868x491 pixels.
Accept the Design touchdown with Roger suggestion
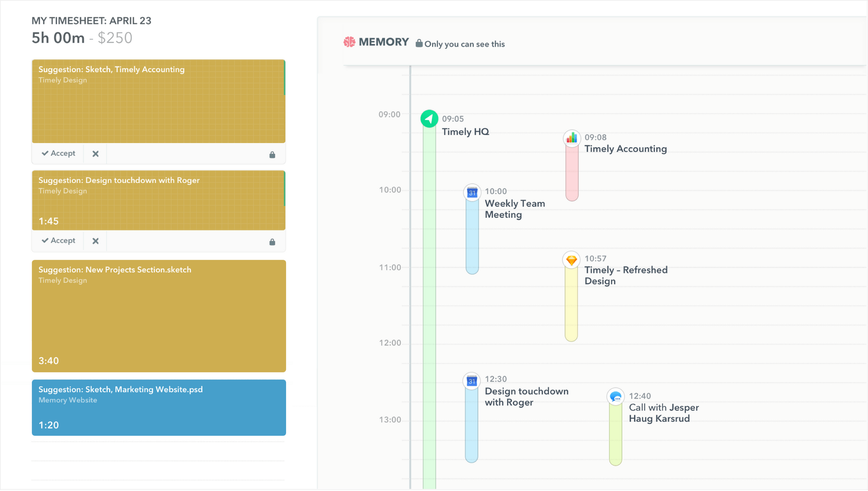(59, 241)
